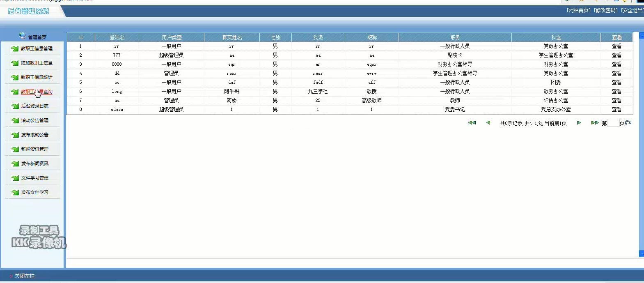Click 关闭左栏 to hide the sidebar

point(25,276)
